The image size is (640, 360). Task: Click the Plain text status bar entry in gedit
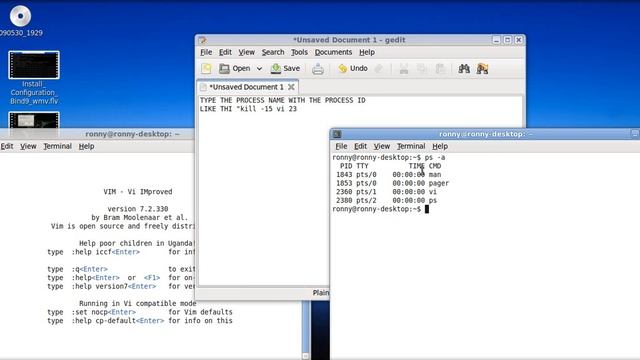pos(321,293)
